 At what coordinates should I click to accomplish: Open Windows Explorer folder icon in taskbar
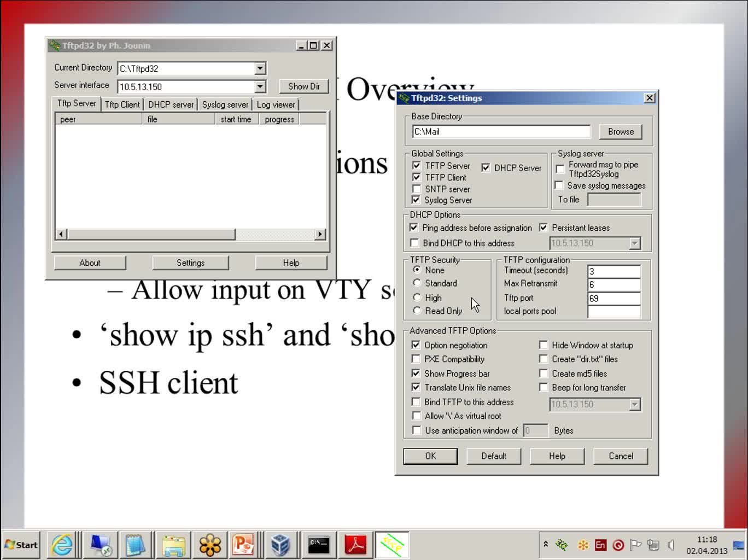click(173, 545)
